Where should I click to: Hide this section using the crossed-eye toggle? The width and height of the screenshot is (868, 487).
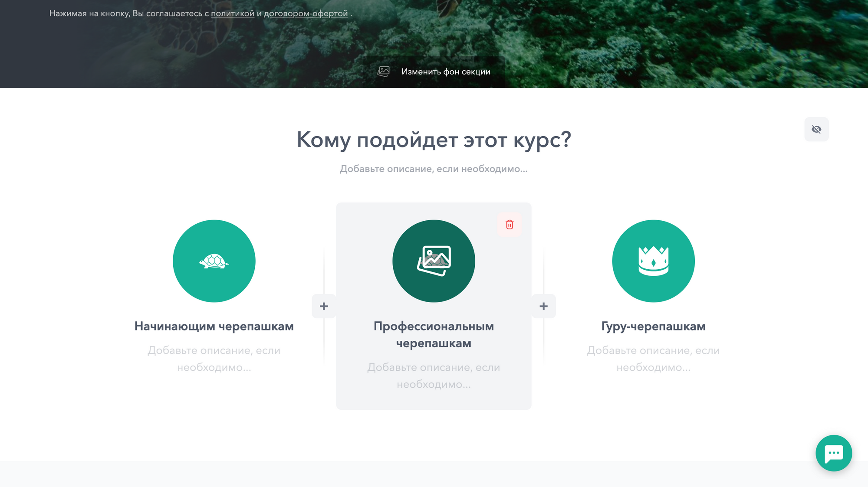point(816,129)
